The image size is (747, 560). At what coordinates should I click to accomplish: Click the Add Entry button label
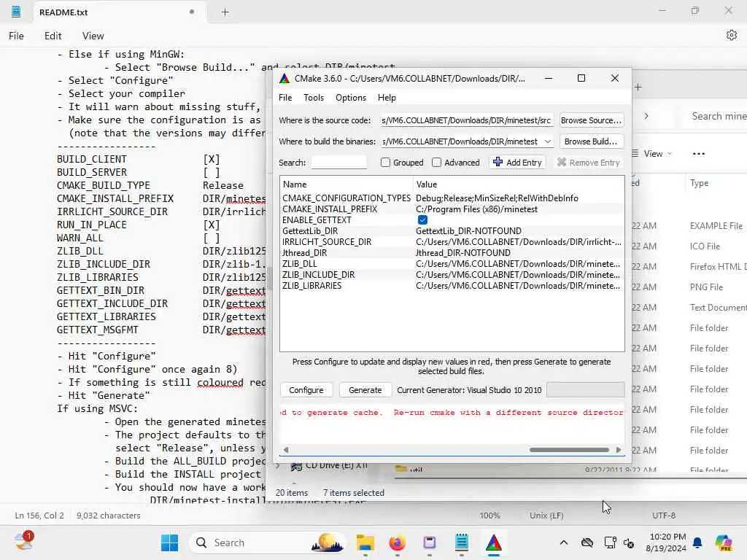click(x=524, y=163)
